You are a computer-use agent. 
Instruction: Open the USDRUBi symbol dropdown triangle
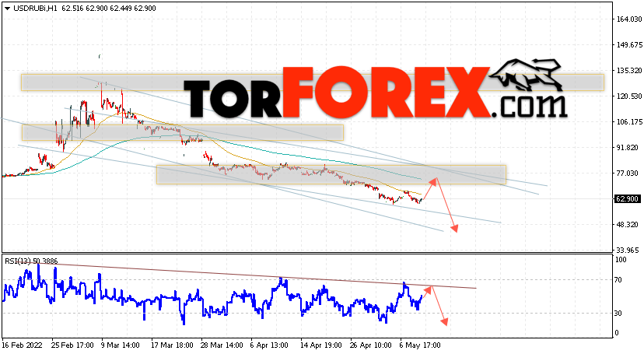7,9
